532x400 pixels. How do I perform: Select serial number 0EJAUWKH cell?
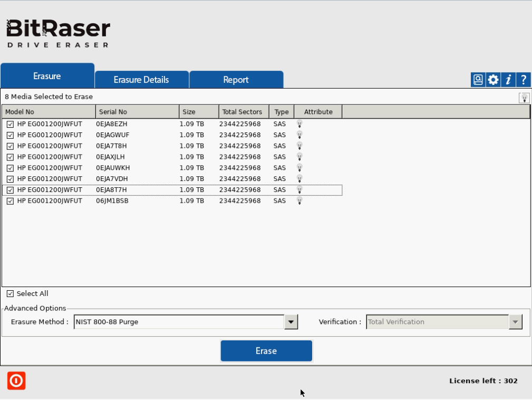[x=113, y=168]
